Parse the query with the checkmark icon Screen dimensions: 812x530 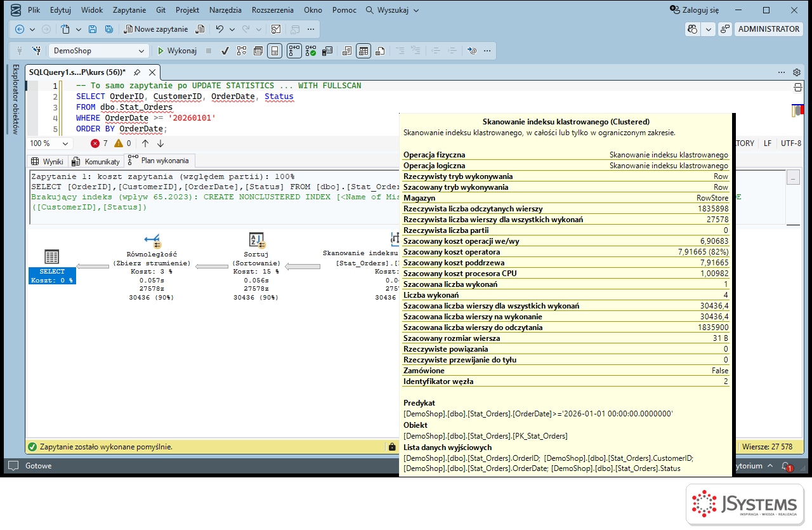[x=225, y=51]
